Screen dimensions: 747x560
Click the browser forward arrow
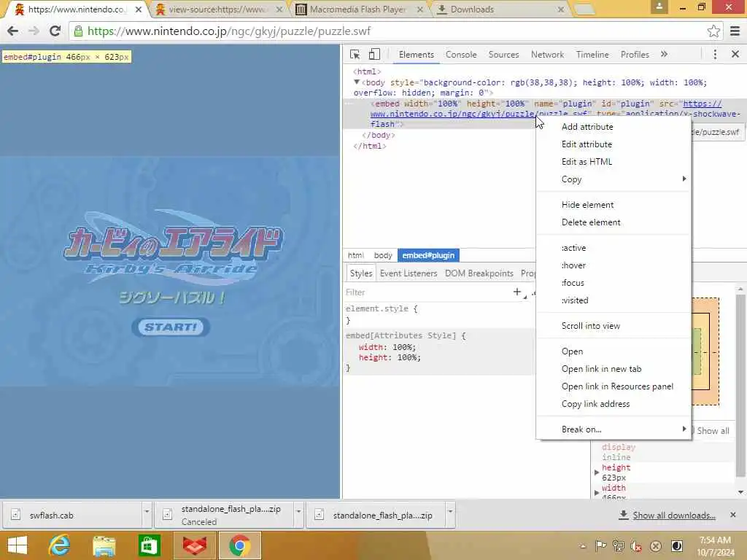(34, 31)
